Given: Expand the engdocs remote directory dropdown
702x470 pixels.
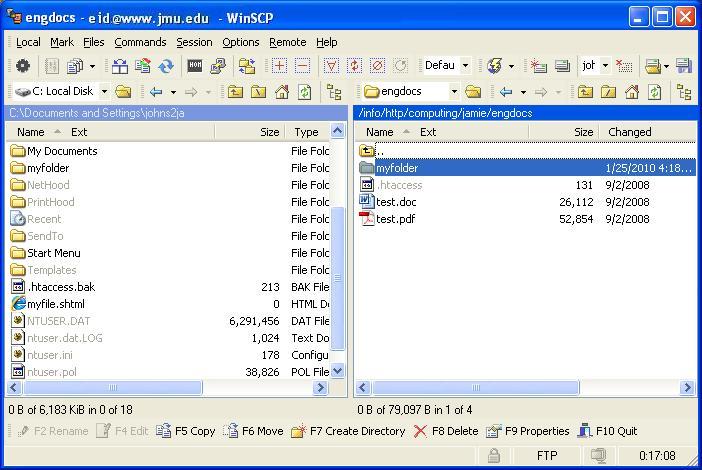Looking at the screenshot, I should (x=454, y=92).
